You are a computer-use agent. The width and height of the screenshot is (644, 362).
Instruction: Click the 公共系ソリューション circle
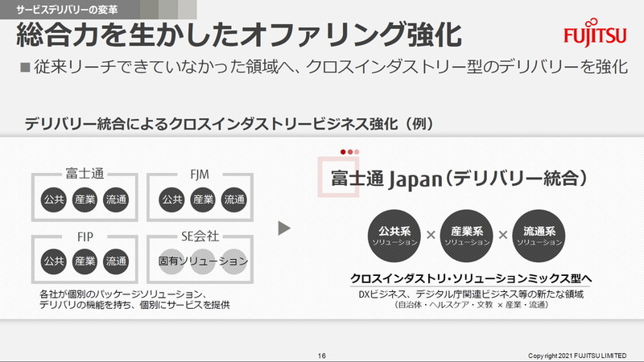pos(394,236)
